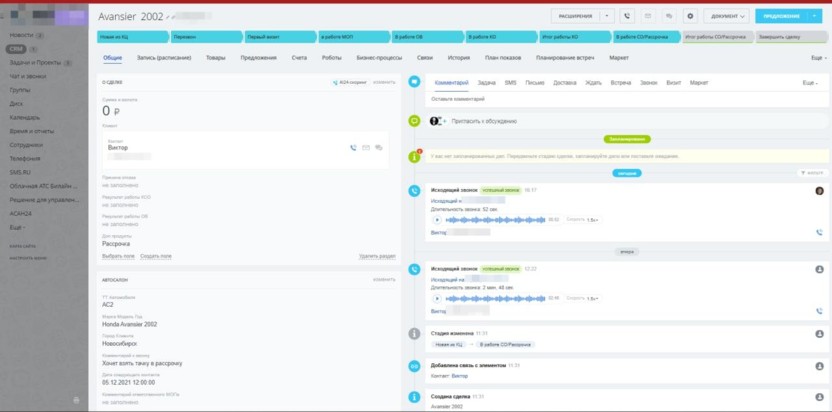
Task: Click the blue comment timeline icon
Action: [414, 82]
